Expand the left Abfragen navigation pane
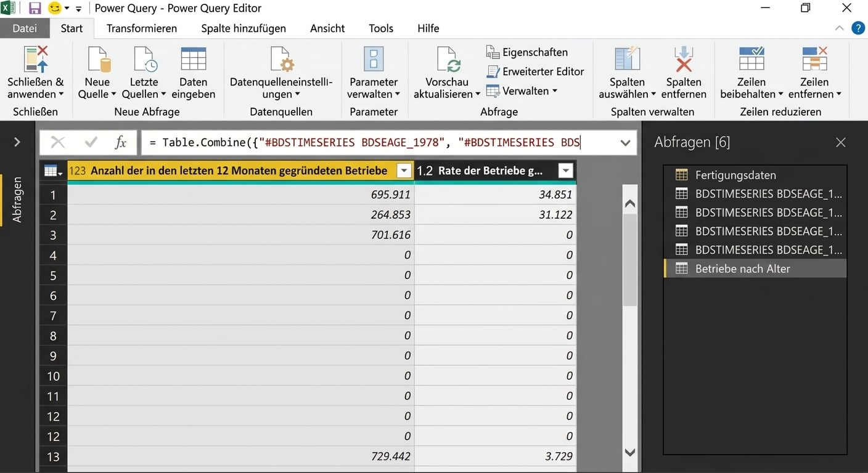868x473 pixels. click(17, 142)
